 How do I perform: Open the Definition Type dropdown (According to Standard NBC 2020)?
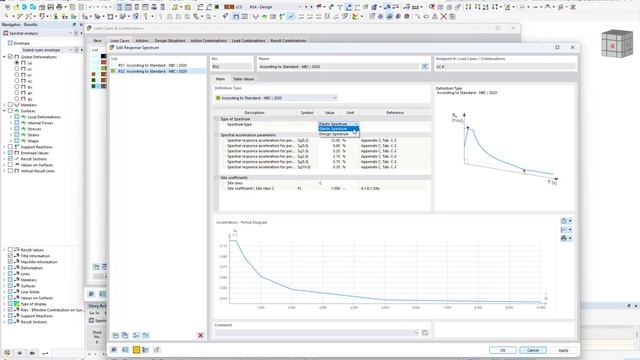click(276, 98)
